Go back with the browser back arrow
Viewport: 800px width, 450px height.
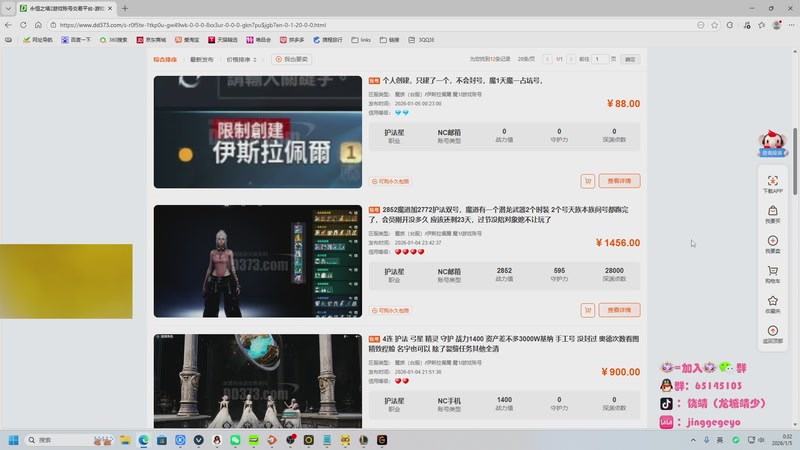8,24
